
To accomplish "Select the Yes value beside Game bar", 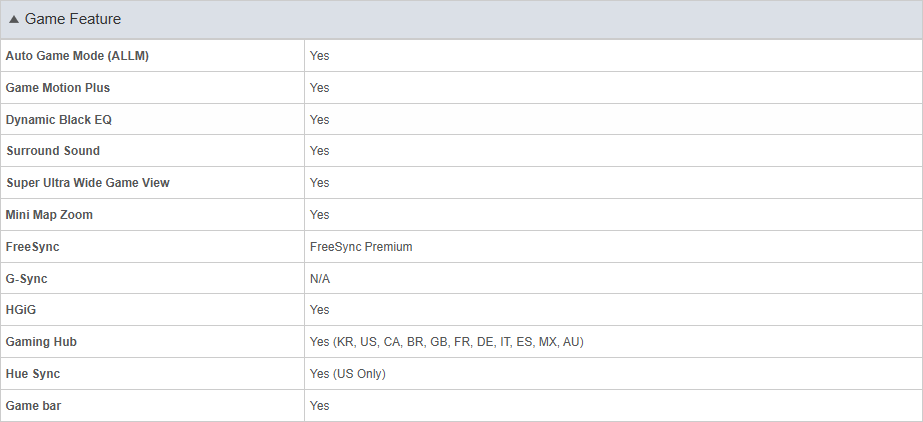I will pos(320,406).
